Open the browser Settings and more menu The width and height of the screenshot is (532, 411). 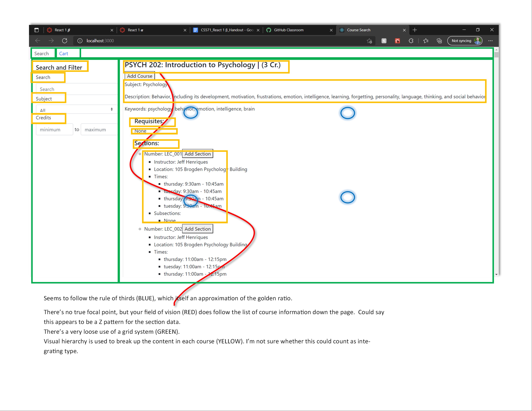(x=490, y=41)
